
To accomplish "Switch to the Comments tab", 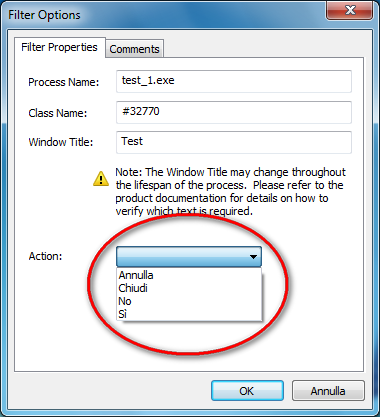I will [x=134, y=49].
